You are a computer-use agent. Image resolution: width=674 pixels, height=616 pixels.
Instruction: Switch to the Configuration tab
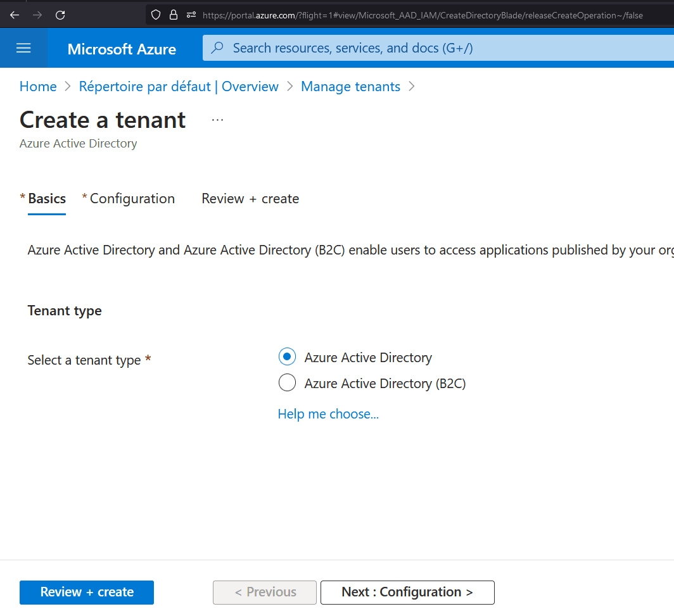[x=132, y=199]
